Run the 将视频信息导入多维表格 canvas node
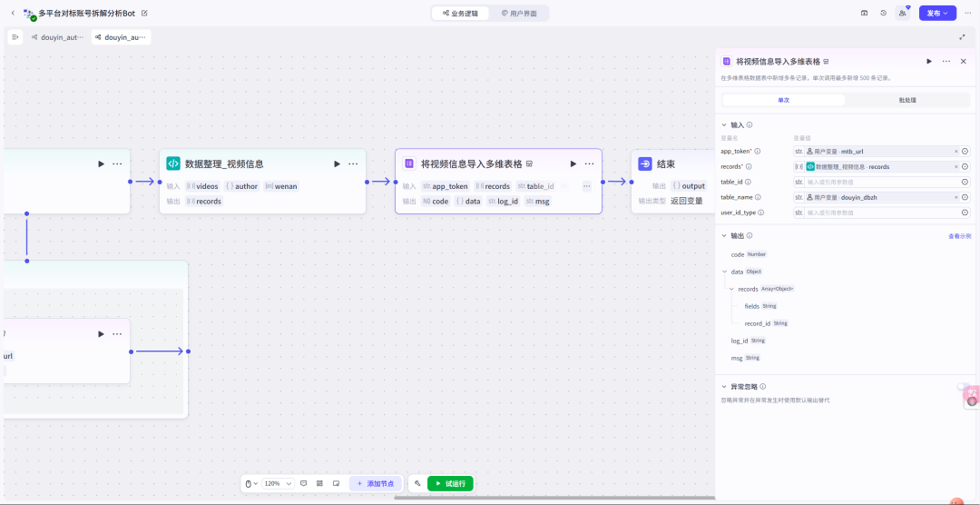This screenshot has height=505, width=980. pyautogui.click(x=573, y=164)
